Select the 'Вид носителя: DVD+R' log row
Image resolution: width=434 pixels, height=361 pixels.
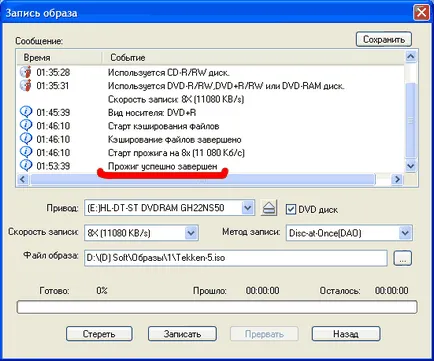pyautogui.click(x=211, y=112)
